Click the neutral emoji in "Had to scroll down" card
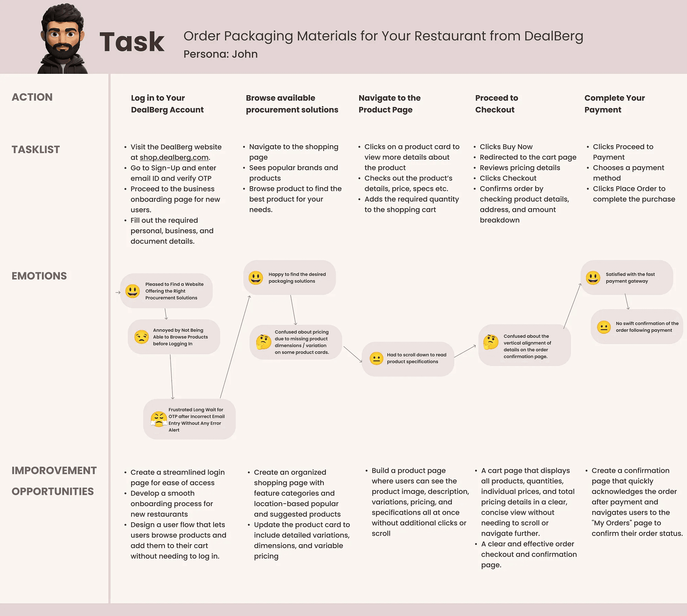 tap(376, 358)
